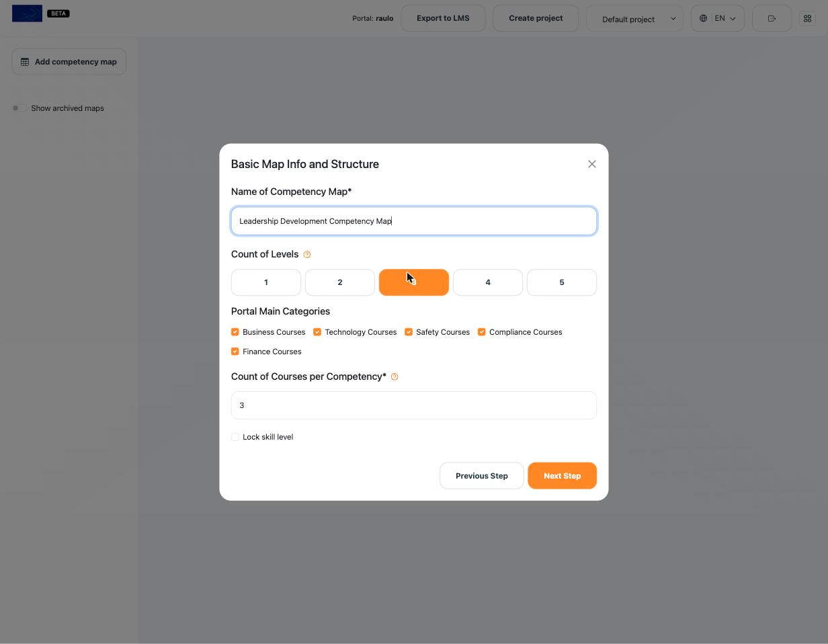828x644 pixels.
Task: Click the logo in the top-left corner
Action: pyautogui.click(x=27, y=13)
